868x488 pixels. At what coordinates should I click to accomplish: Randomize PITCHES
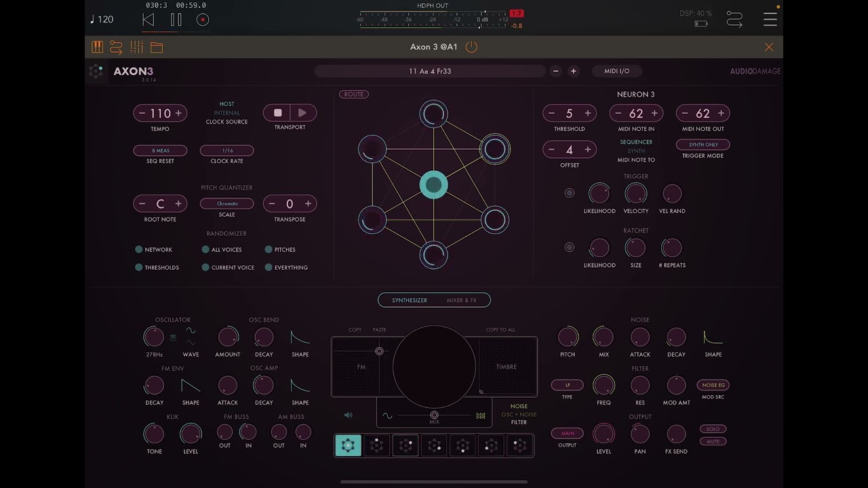269,249
